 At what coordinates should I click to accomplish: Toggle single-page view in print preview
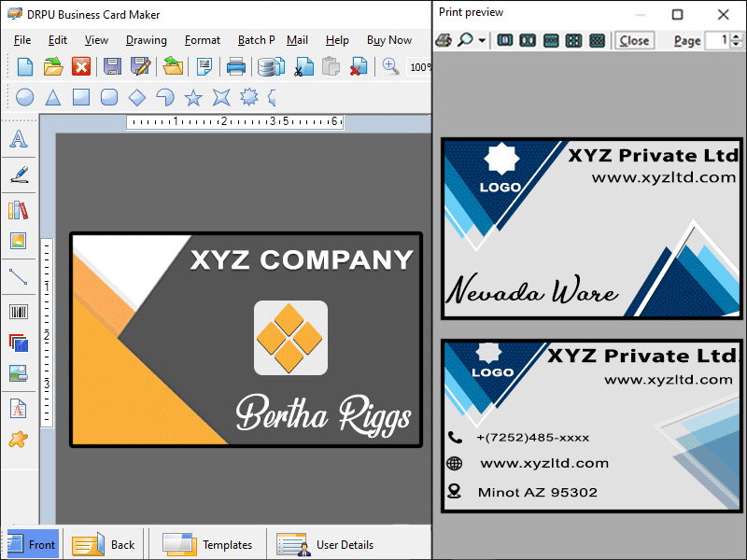click(503, 41)
